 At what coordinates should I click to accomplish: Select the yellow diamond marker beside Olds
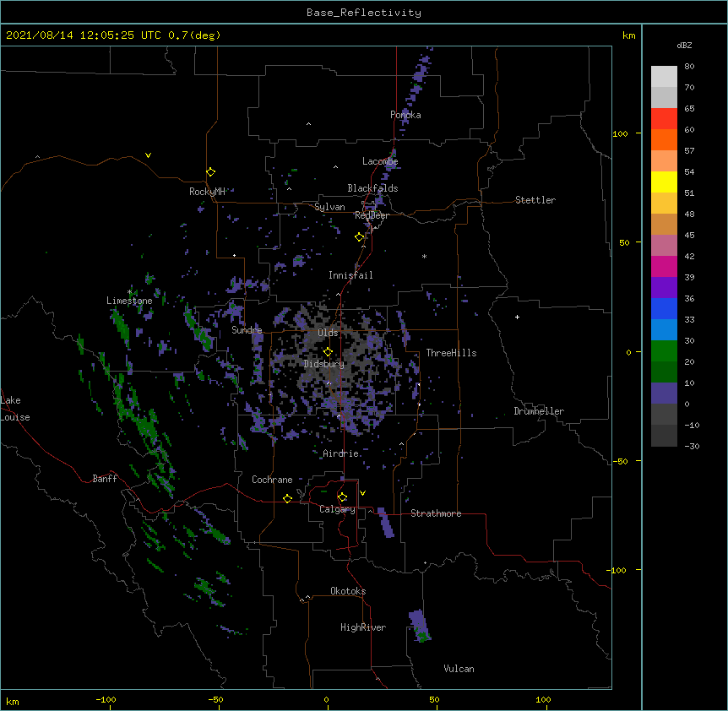point(328,351)
